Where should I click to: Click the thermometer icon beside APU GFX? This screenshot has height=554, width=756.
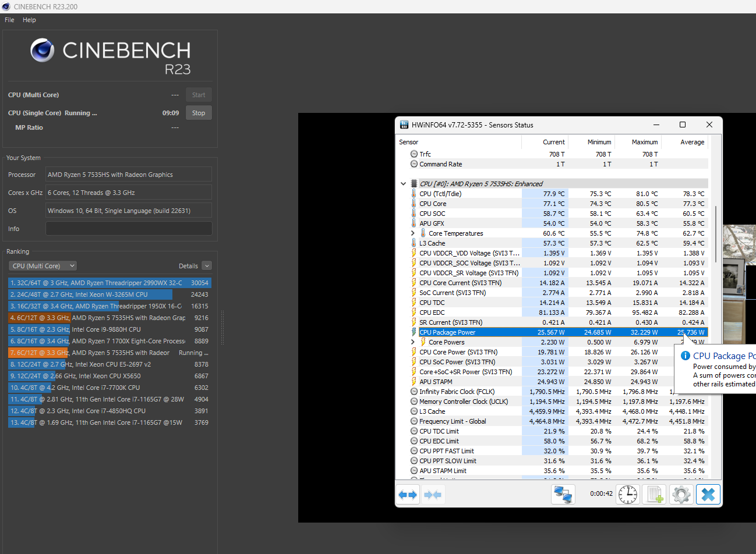click(414, 223)
